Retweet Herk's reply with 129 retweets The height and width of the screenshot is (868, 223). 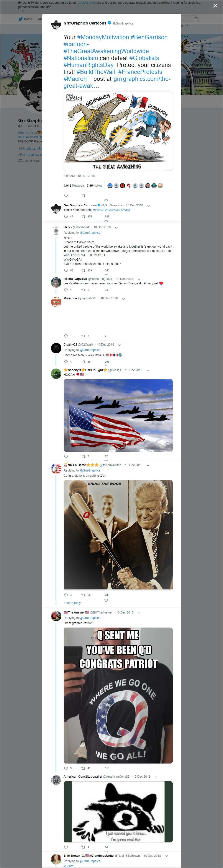click(x=83, y=270)
